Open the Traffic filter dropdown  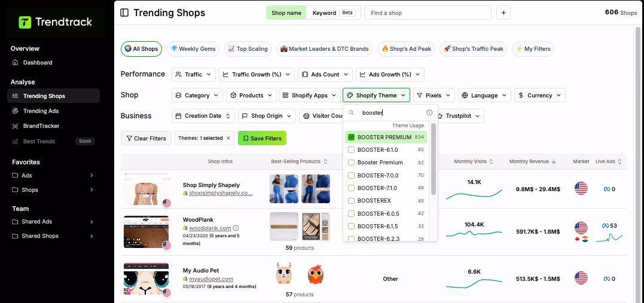tap(194, 74)
